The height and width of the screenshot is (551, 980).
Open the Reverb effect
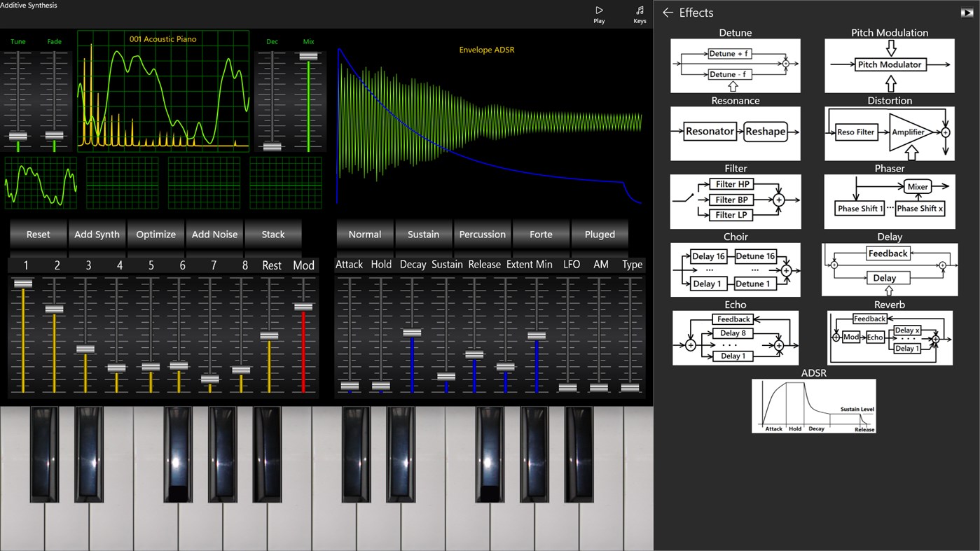[889, 338]
